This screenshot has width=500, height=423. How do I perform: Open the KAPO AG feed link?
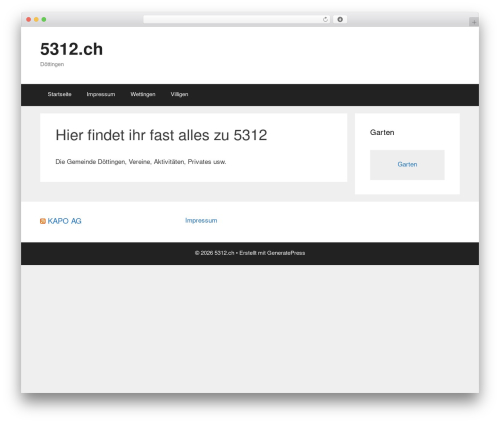tap(64, 221)
